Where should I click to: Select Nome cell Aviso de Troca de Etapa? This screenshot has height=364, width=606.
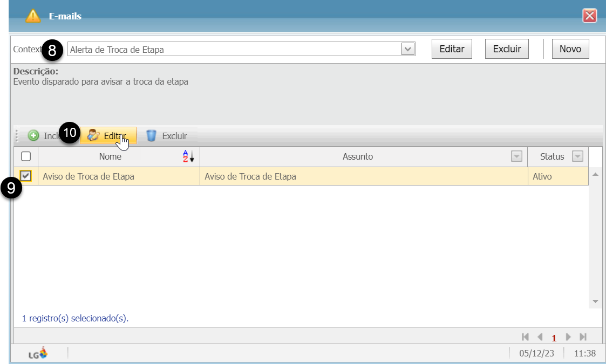pos(119,176)
